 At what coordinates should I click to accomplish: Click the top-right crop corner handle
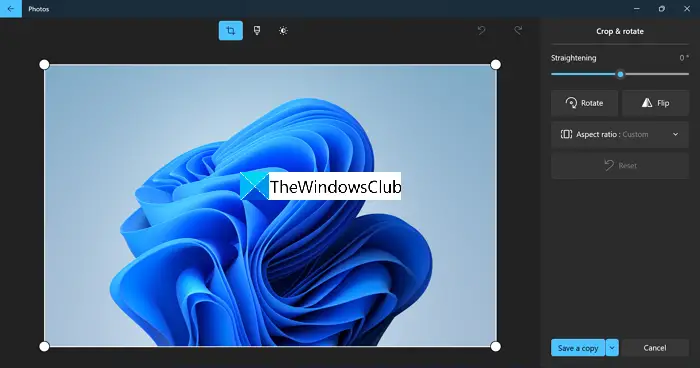pyautogui.click(x=496, y=65)
